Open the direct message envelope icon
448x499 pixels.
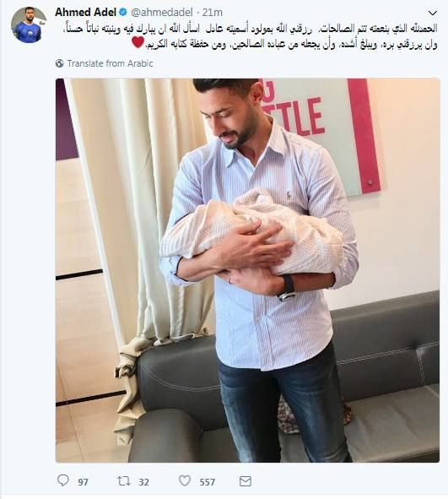tap(246, 481)
